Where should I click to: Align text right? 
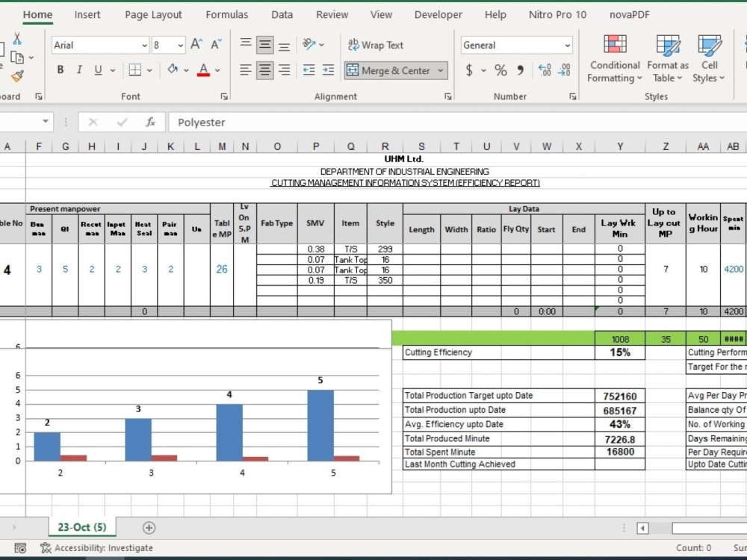(x=285, y=70)
